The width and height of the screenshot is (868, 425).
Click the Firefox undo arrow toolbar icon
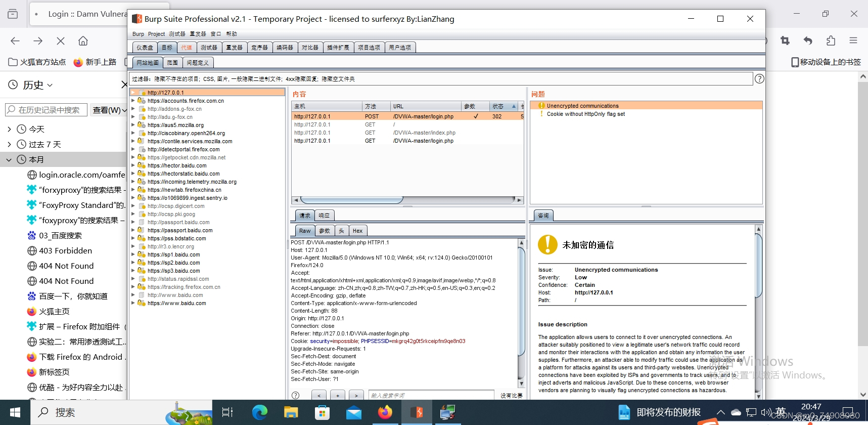pos(808,40)
